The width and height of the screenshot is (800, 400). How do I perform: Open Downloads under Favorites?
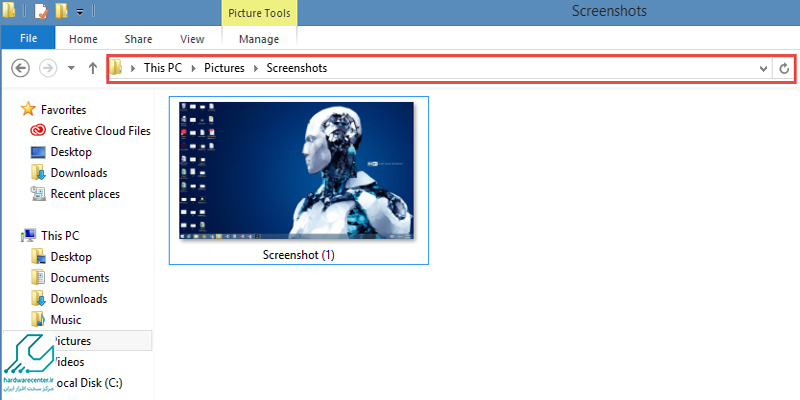point(79,173)
